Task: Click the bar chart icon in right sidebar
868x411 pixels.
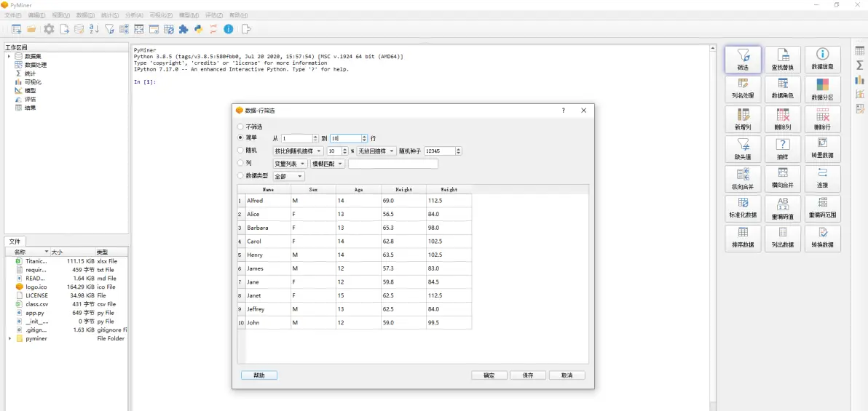Action: (x=859, y=80)
